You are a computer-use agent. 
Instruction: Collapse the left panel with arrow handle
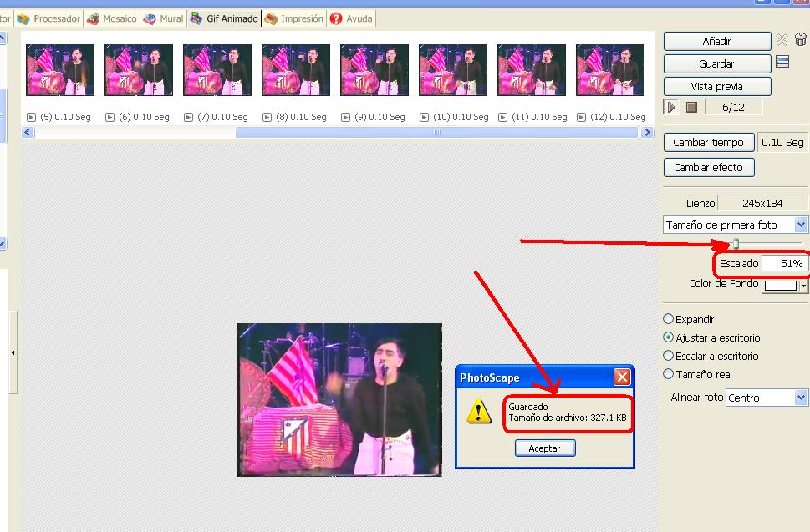(x=13, y=353)
